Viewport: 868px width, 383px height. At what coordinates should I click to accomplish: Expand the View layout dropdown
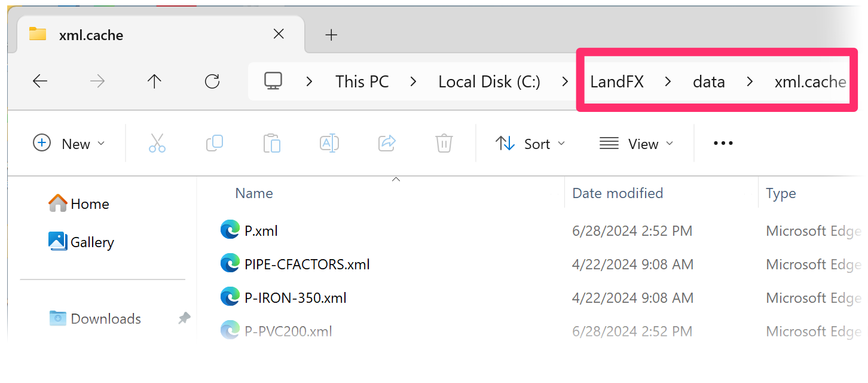click(x=637, y=144)
